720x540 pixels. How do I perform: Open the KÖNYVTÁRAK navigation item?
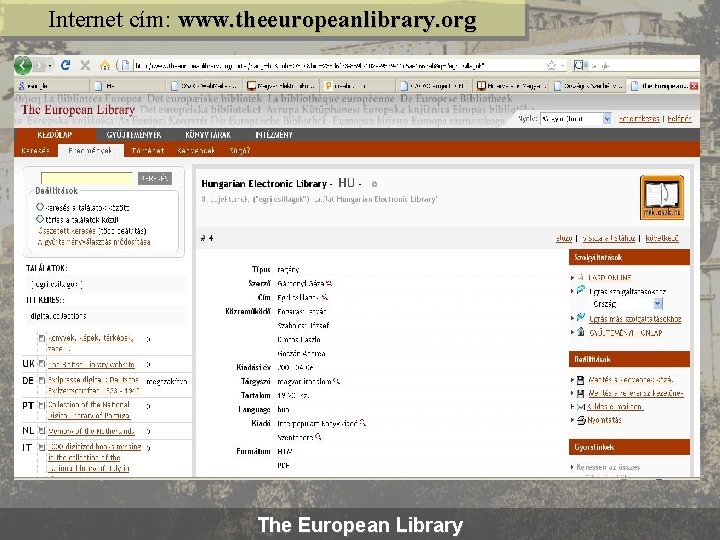tap(208, 135)
